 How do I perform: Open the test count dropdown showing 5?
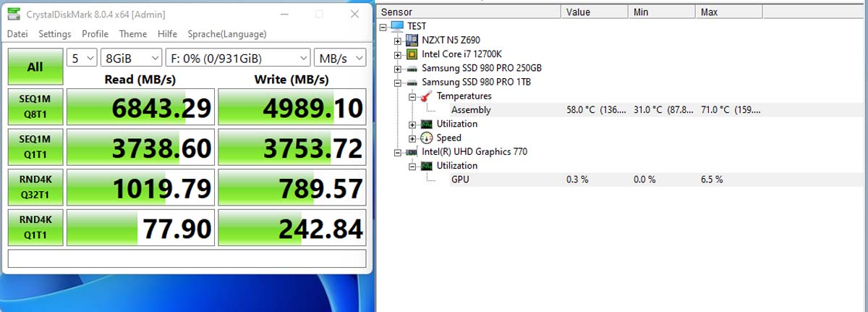click(82, 58)
